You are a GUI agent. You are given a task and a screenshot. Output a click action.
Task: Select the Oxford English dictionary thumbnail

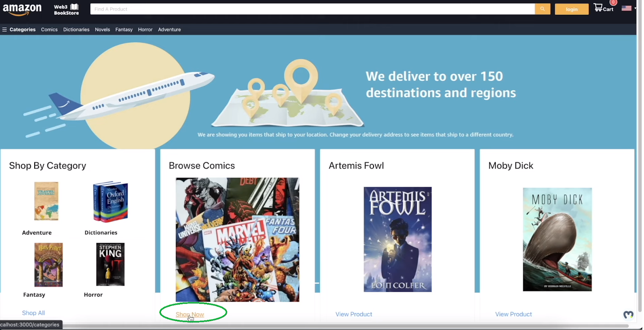[x=110, y=201]
